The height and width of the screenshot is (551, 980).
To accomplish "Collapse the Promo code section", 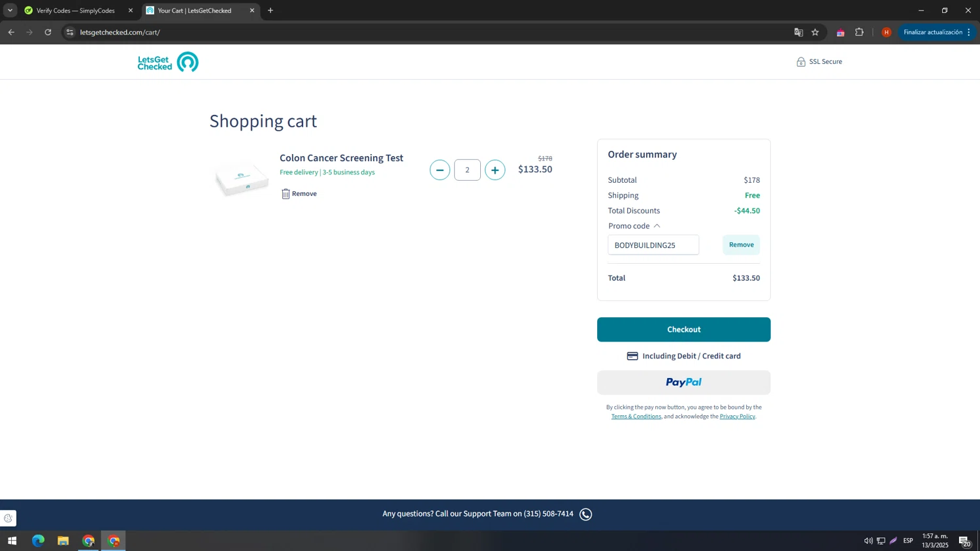I will (634, 226).
